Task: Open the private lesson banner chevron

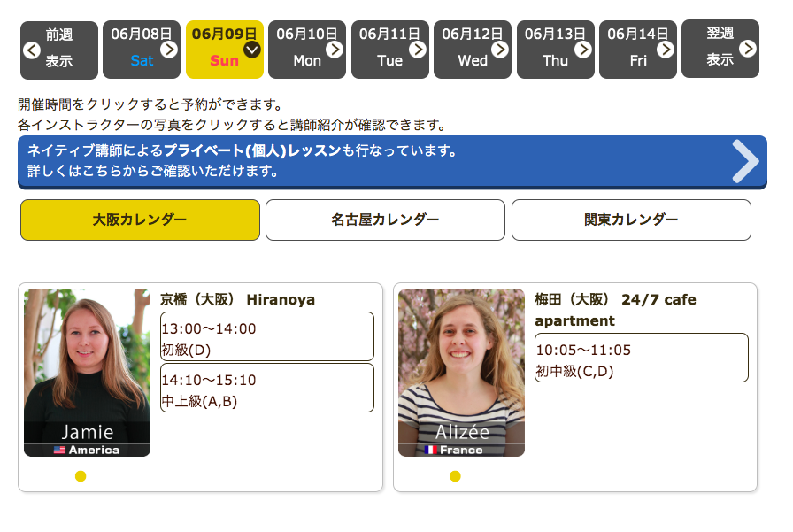Action: [x=746, y=161]
